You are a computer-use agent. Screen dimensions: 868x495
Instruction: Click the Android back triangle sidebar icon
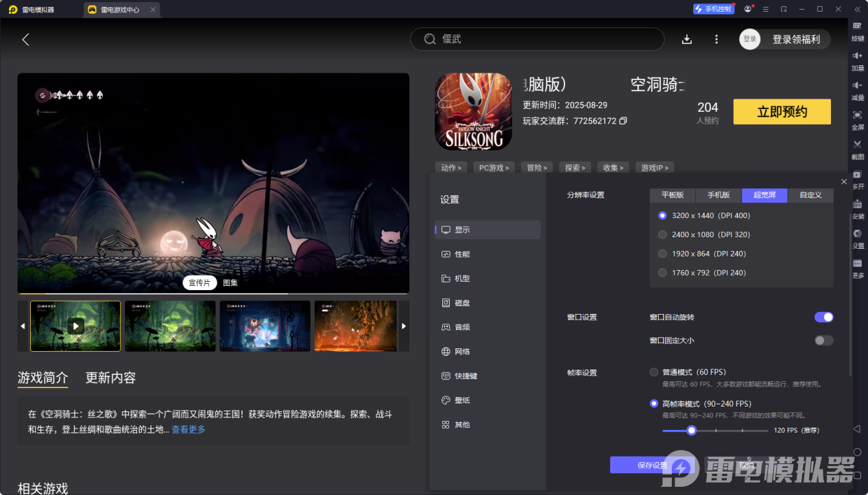coord(857,428)
